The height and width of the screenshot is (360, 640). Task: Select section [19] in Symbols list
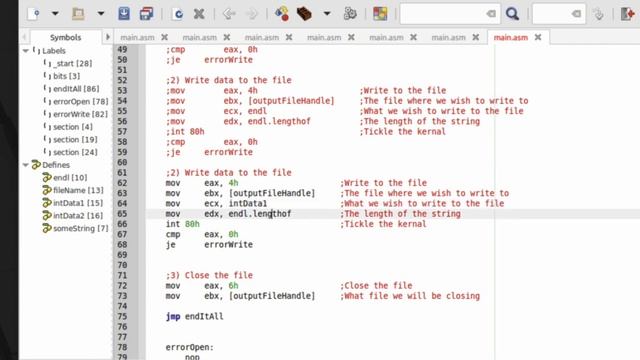tap(75, 140)
